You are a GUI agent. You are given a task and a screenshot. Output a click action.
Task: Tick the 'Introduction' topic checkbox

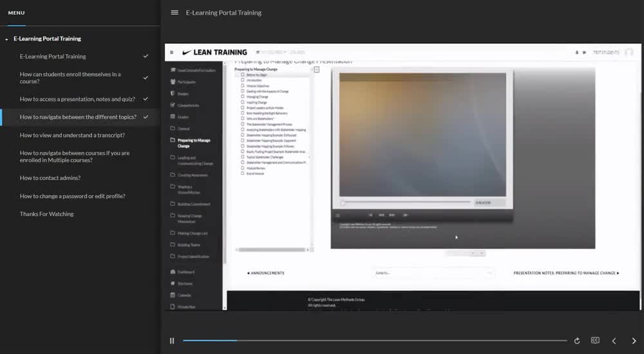tap(242, 80)
